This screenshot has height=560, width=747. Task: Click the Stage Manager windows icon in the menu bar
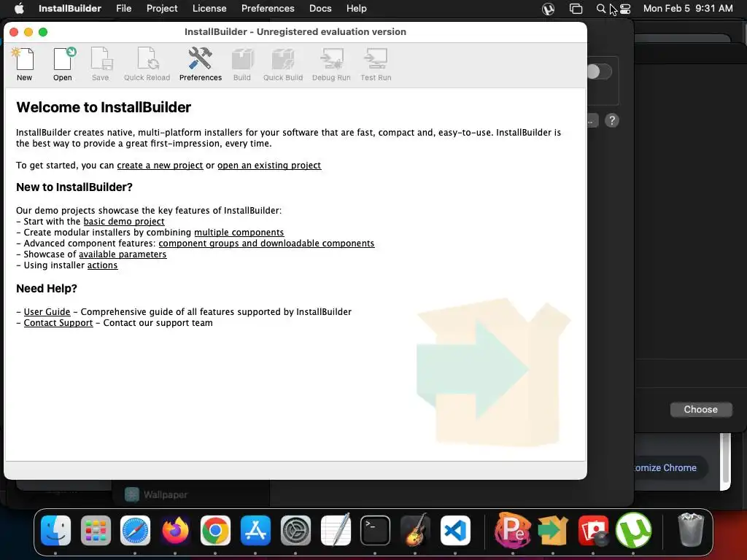576,9
